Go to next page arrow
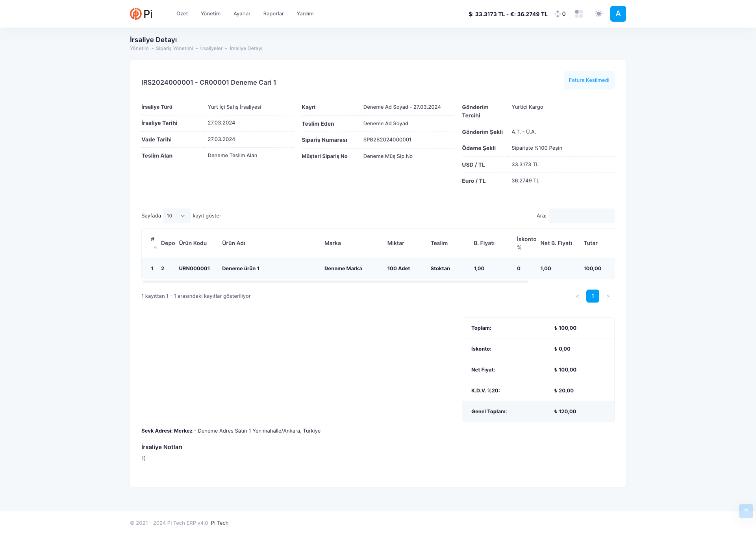Screen dimensions: 756x535 608,296
